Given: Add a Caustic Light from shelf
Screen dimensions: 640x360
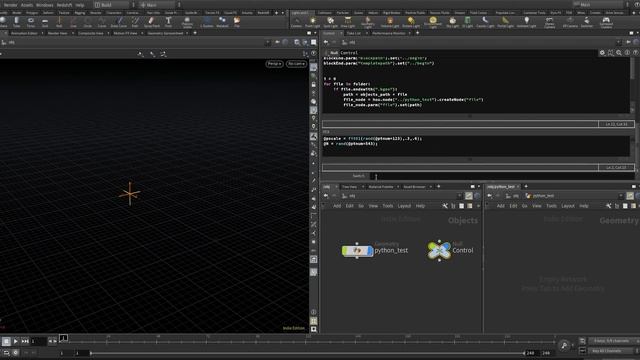Looking at the screenshot, I should point(485,22).
